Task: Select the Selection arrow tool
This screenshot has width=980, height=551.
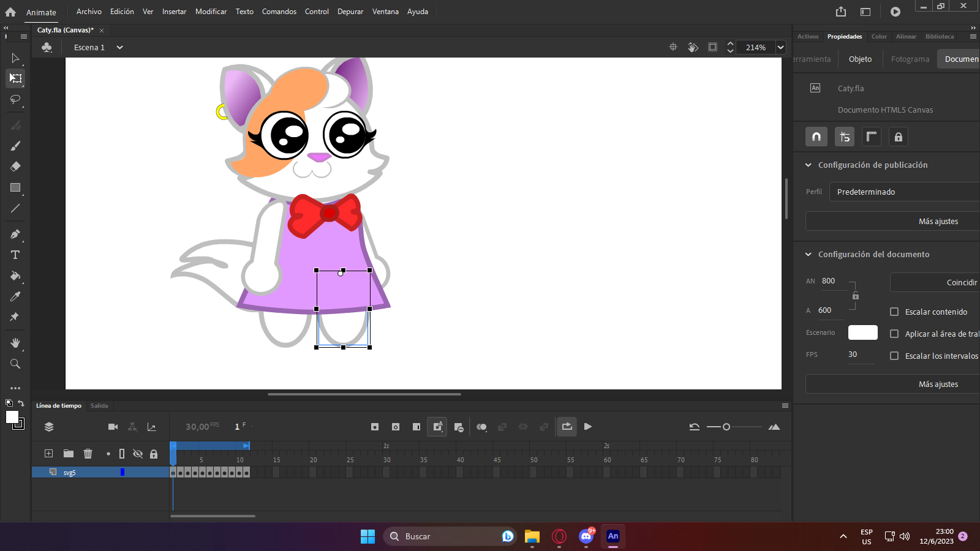Action: (x=15, y=58)
